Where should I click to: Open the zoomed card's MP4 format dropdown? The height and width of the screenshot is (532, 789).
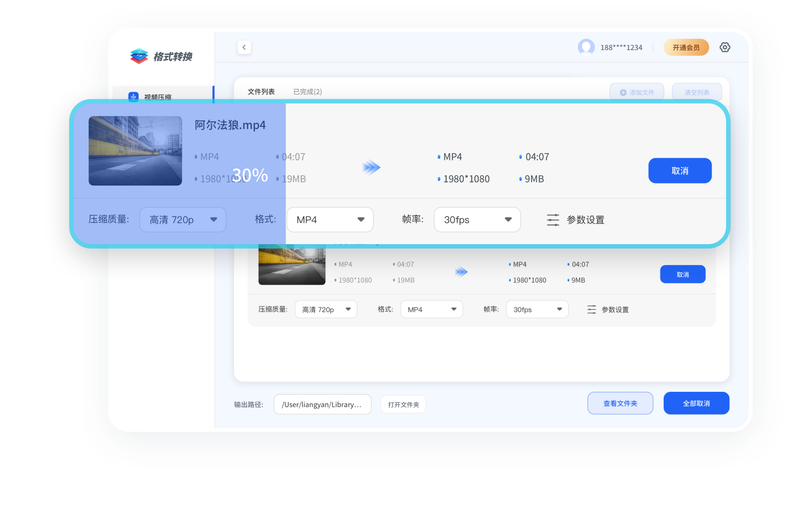(x=330, y=220)
